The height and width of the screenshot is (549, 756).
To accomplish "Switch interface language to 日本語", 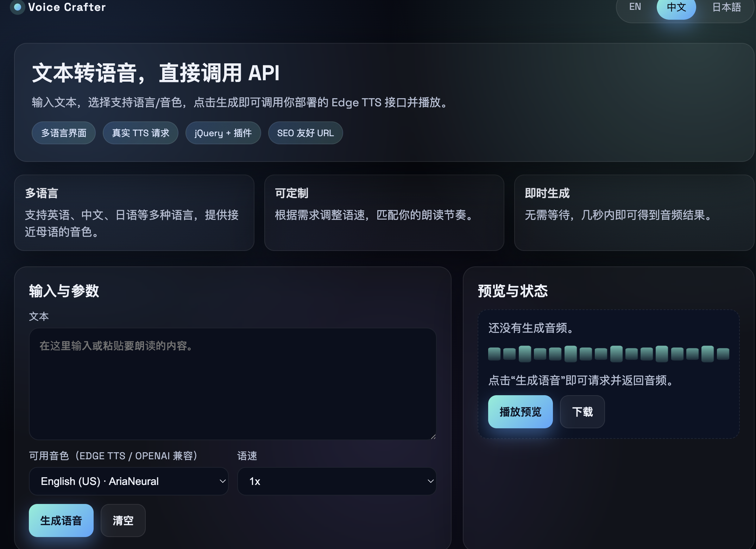I will (x=726, y=7).
